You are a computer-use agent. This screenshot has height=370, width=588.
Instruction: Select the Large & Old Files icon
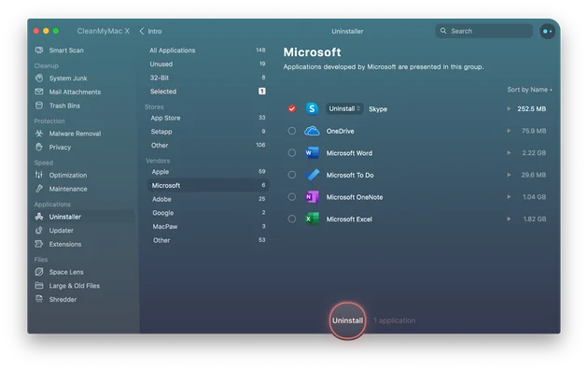click(x=39, y=286)
